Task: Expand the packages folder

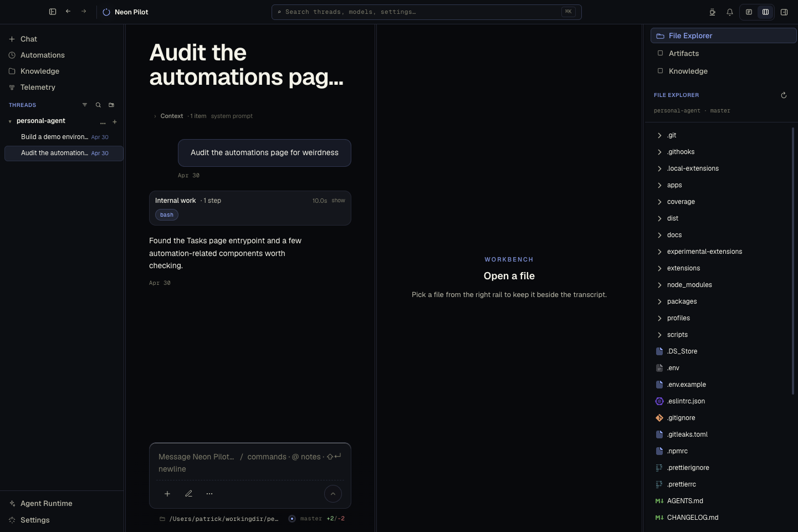Action: tap(720, 301)
